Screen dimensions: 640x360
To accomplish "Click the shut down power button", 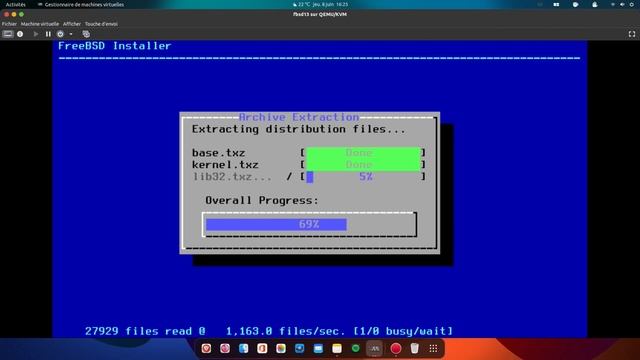I will [60, 34].
